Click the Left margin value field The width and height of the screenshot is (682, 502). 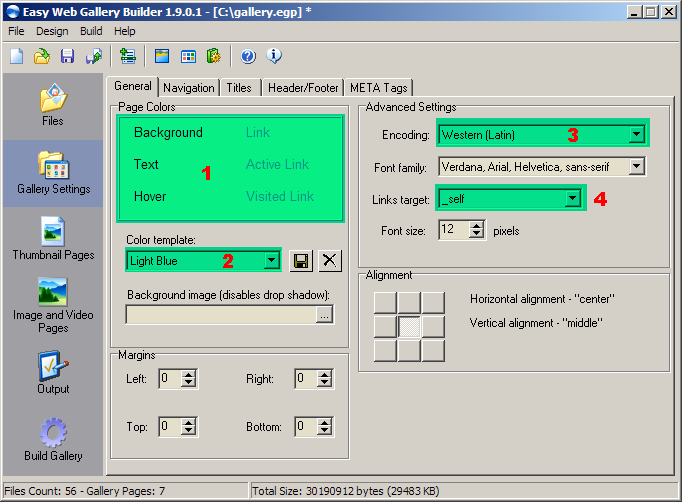170,378
